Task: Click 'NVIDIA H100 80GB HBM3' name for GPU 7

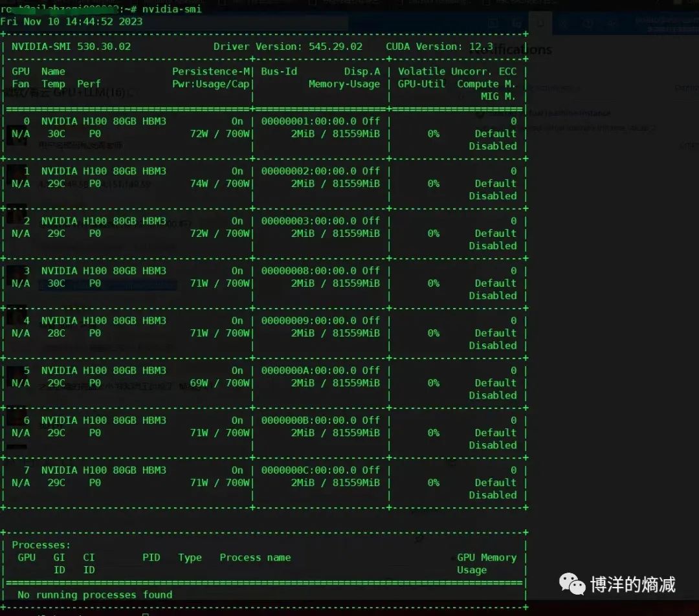Action: [104, 470]
